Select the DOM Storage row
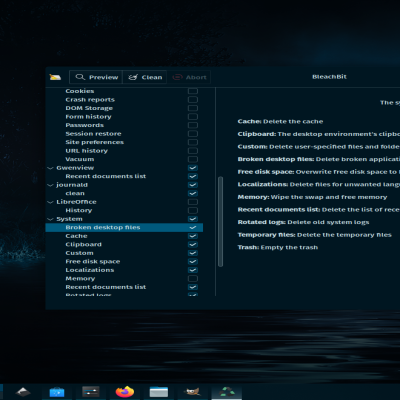 [124, 108]
